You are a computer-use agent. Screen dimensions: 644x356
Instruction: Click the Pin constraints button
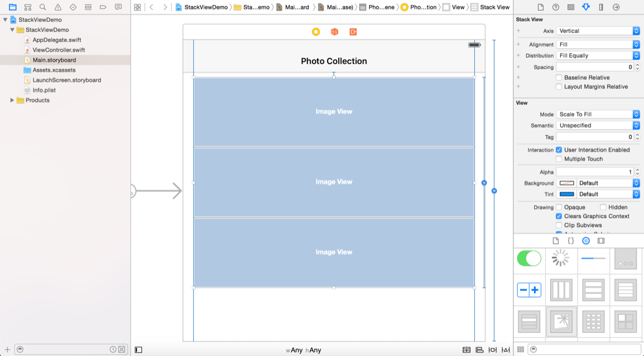pyautogui.click(x=492, y=350)
